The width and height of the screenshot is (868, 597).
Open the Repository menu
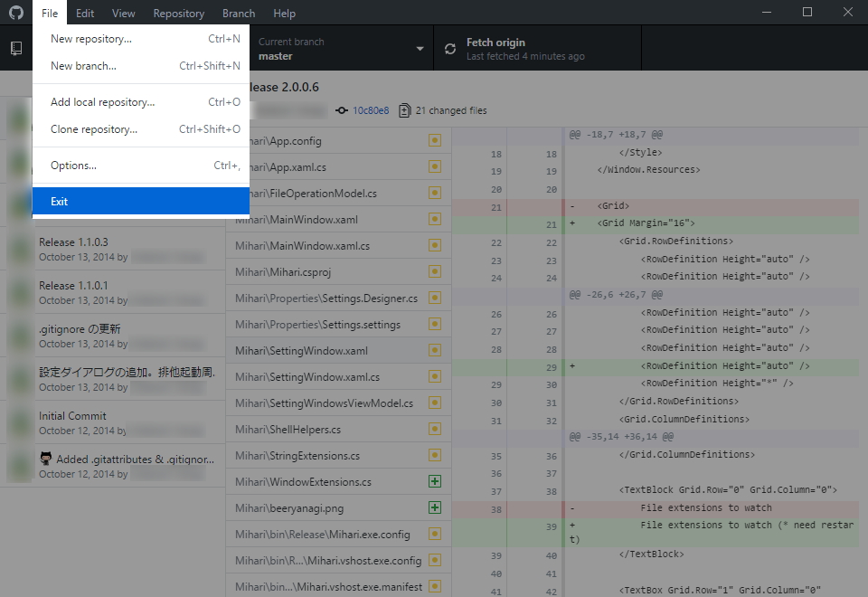point(178,13)
